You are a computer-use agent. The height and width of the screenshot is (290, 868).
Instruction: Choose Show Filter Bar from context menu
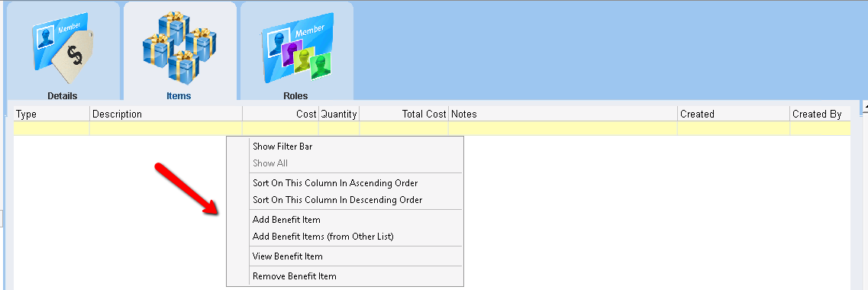283,147
